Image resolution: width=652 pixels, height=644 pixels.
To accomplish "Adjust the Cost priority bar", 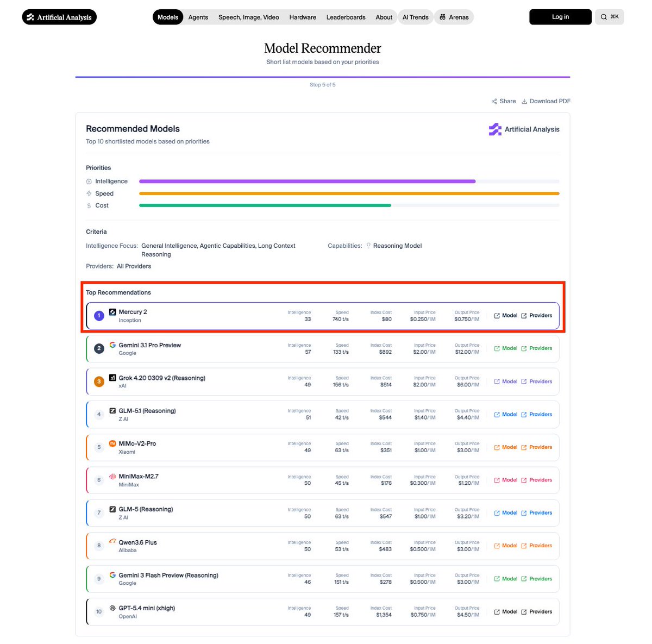I will click(x=349, y=205).
